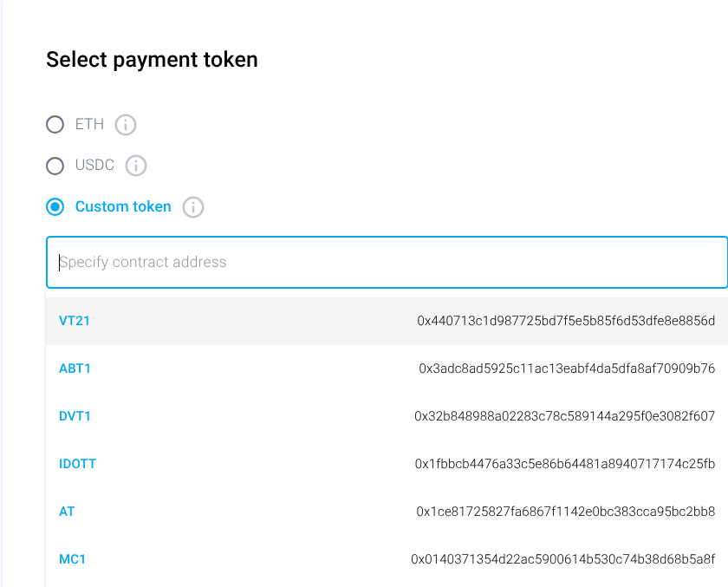Click the USDC label text

pos(94,166)
